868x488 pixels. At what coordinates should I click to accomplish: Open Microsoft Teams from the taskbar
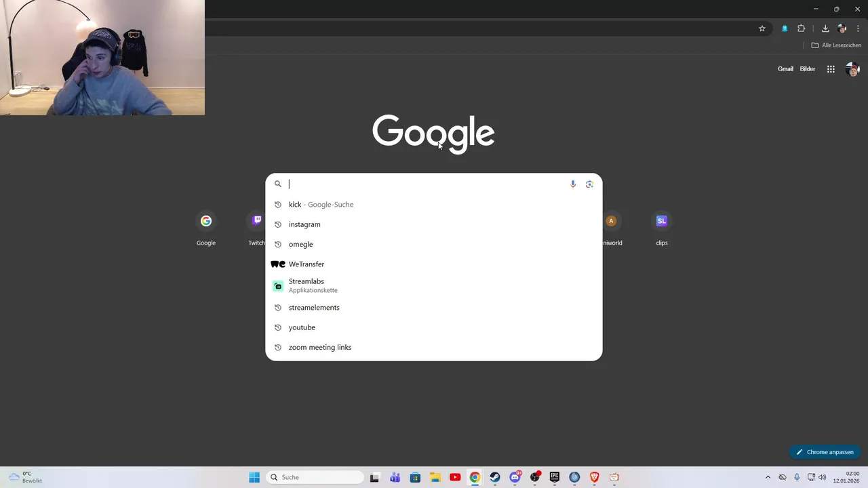click(395, 477)
